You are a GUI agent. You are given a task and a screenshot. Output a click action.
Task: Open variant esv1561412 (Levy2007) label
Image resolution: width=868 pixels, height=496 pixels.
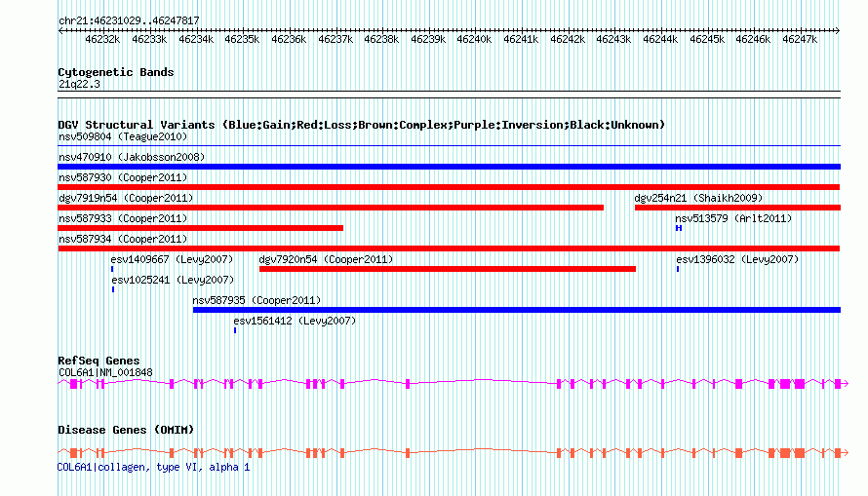pyautogui.click(x=295, y=321)
